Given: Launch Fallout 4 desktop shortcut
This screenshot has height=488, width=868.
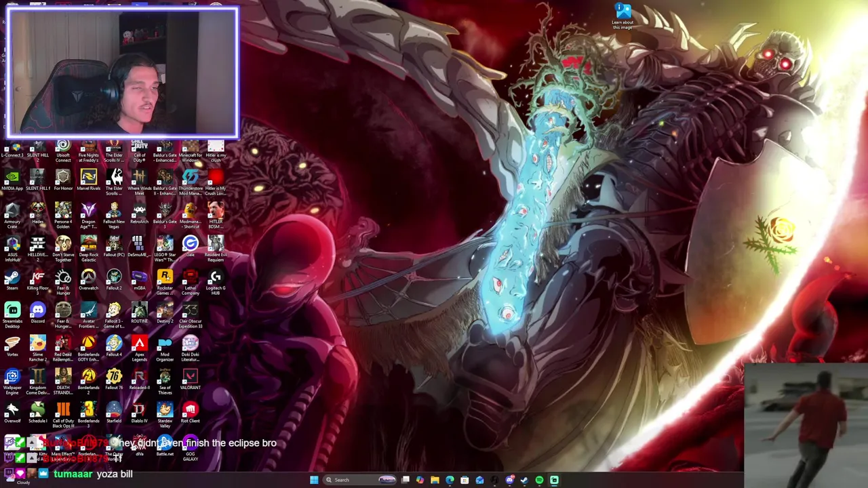Looking at the screenshot, I should tap(114, 346).
